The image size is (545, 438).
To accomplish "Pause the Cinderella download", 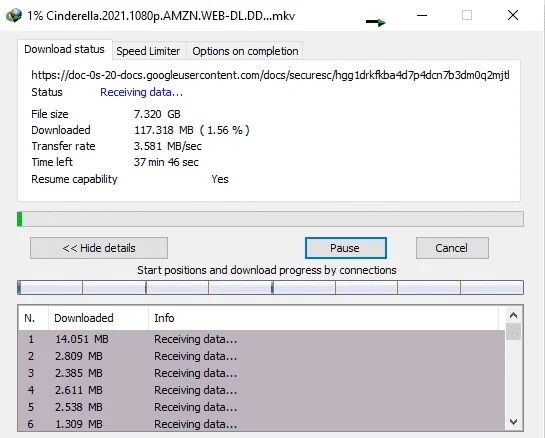I will 345,248.
